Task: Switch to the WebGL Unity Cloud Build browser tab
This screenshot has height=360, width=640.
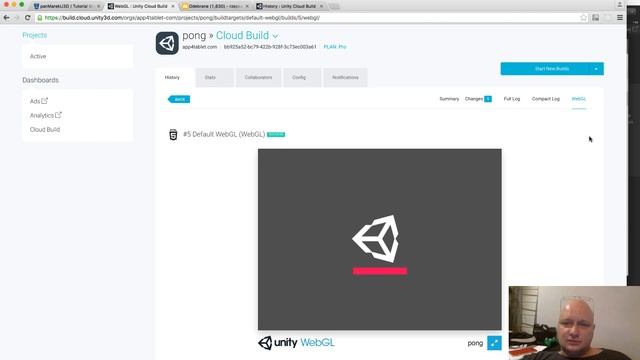Action: coord(141,6)
